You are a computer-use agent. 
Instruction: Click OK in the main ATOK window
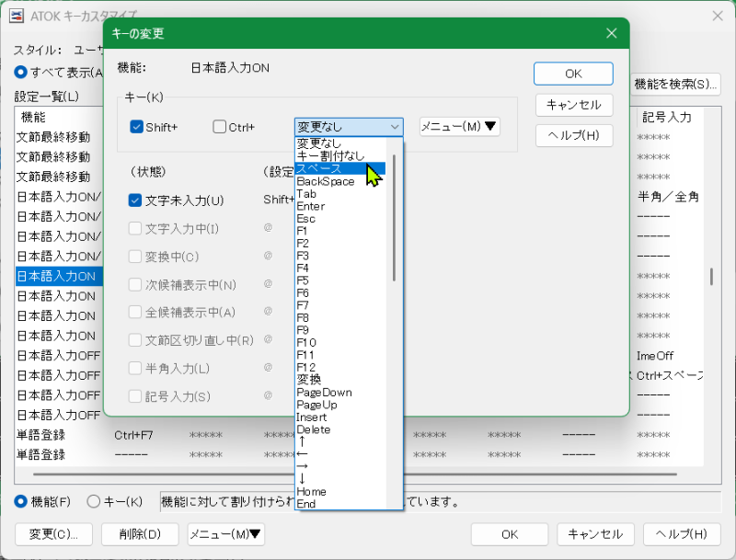point(510,534)
